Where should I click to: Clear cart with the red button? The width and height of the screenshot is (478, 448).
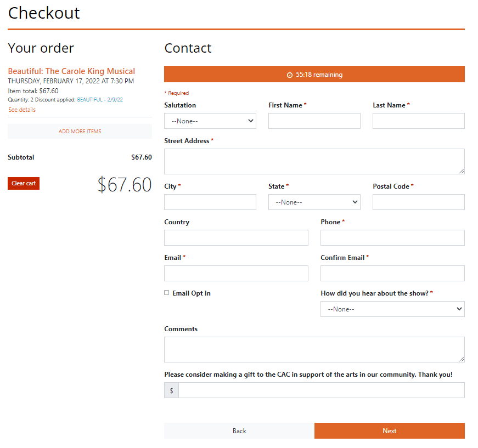click(24, 183)
